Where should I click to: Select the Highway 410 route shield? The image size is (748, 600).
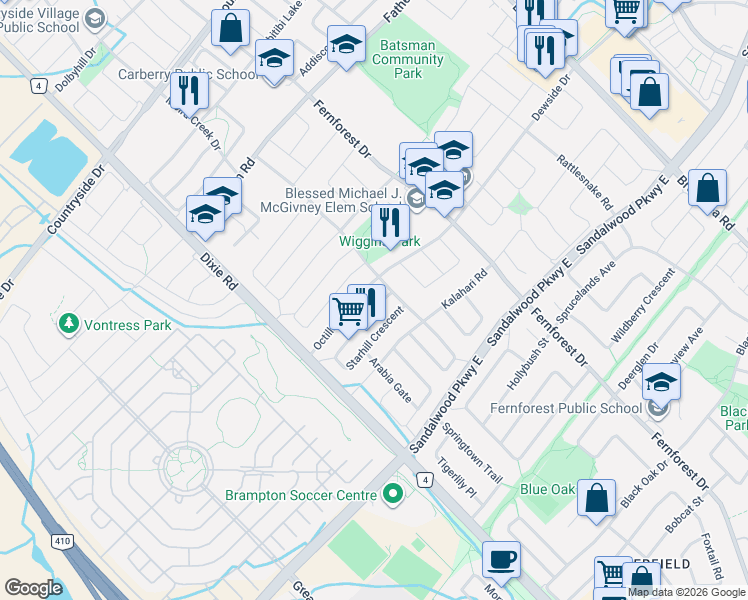coord(62,541)
